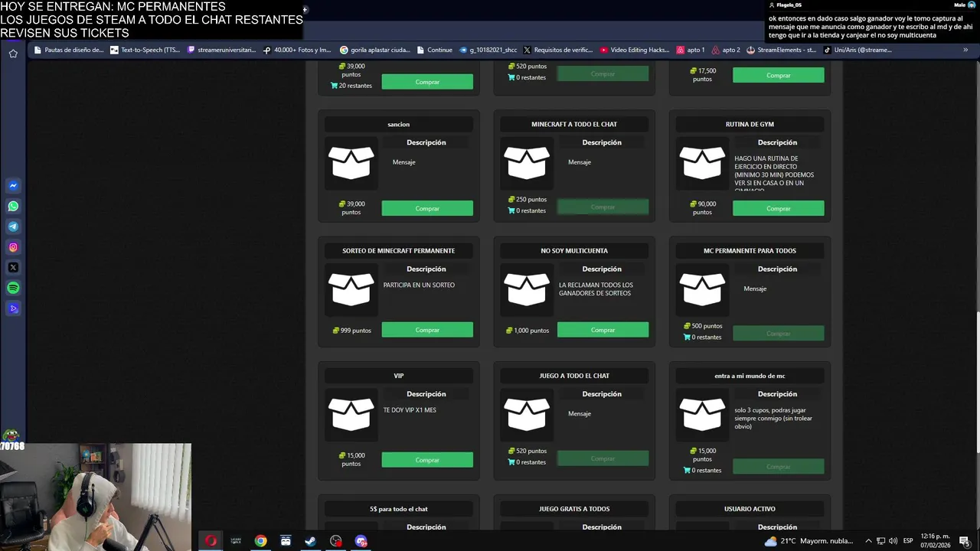Click Comprar for SORTEO DE MINECRAFT PERMANENTE

coord(427,330)
